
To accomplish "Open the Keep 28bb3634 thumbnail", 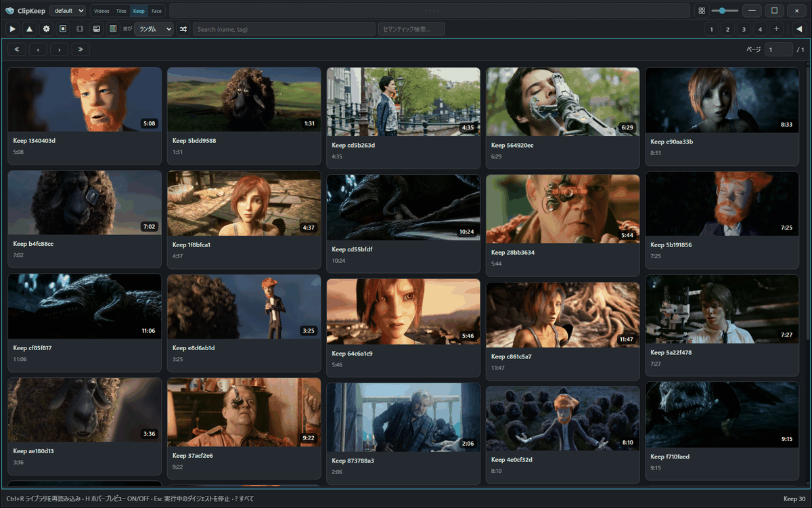I will pyautogui.click(x=563, y=209).
